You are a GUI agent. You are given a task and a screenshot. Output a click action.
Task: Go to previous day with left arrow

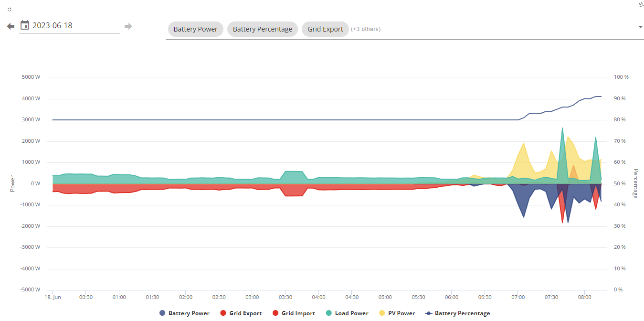(11, 26)
